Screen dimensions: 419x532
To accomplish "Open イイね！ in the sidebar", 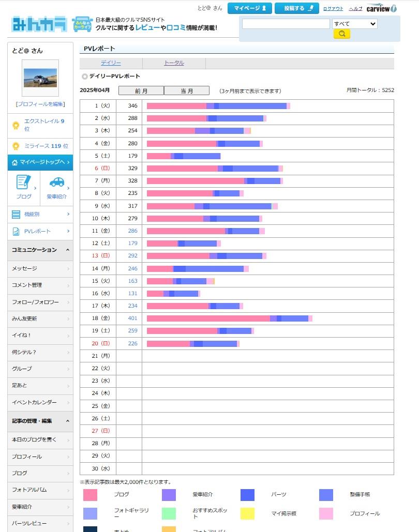I will [40, 335].
